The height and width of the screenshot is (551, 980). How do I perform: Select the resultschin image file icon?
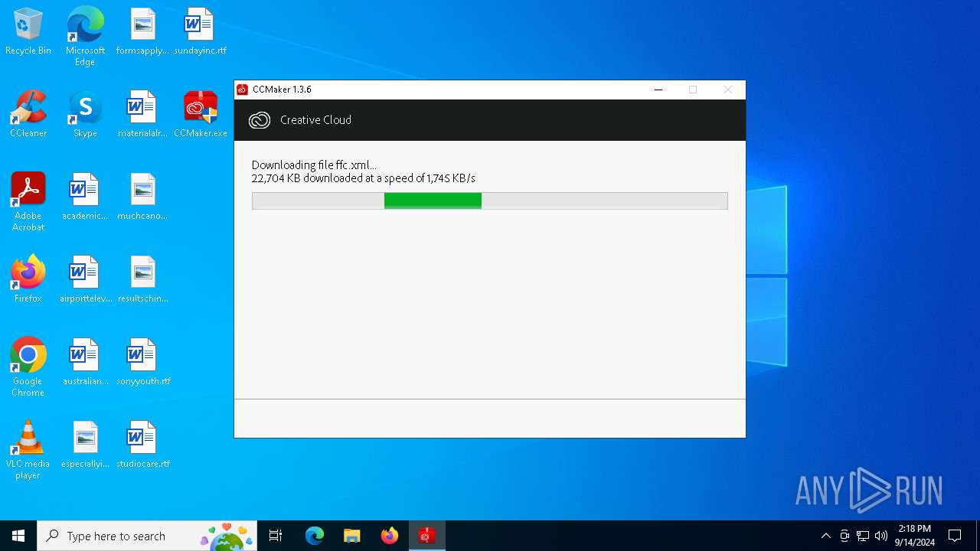coord(142,279)
